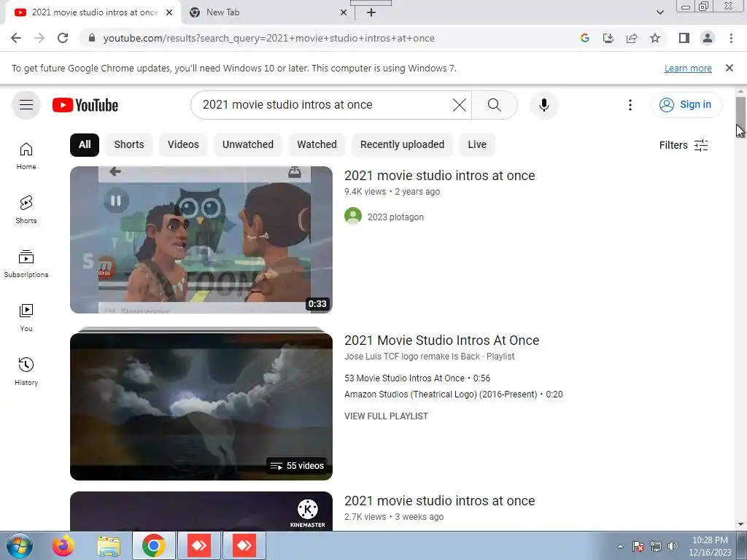Screen dimensions: 747x560
Task: Click the Chrome taskbar icon
Action: [x=153, y=545]
